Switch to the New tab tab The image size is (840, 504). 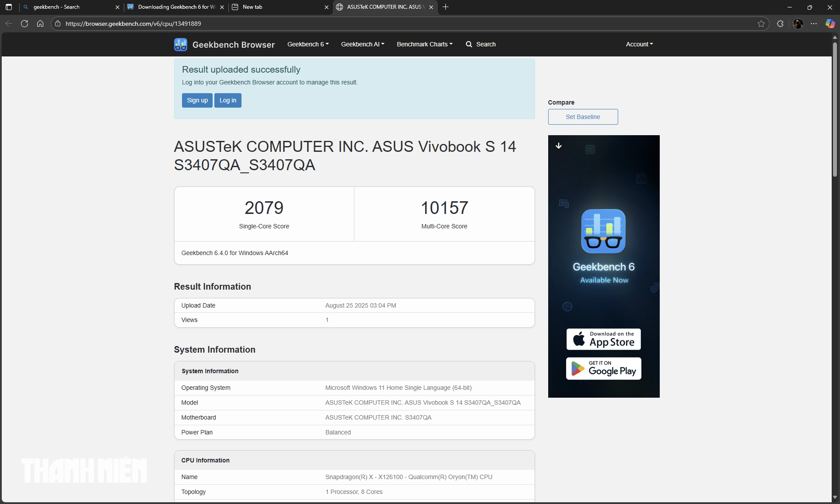[280, 7]
